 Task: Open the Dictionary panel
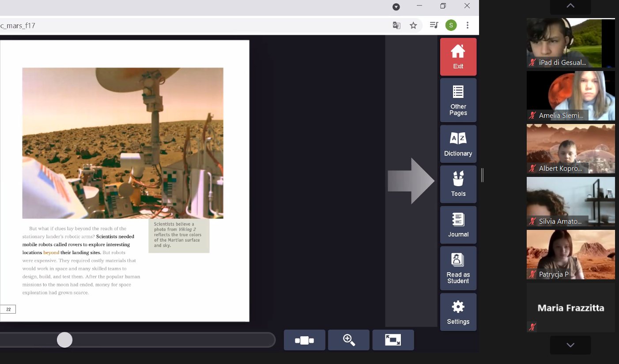coord(458,144)
